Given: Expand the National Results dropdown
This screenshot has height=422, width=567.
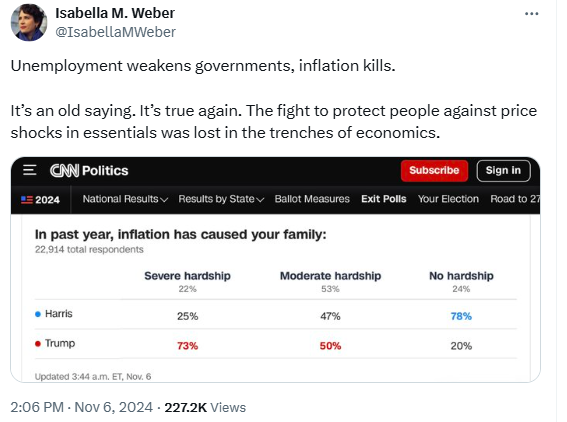Looking at the screenshot, I should [125, 199].
